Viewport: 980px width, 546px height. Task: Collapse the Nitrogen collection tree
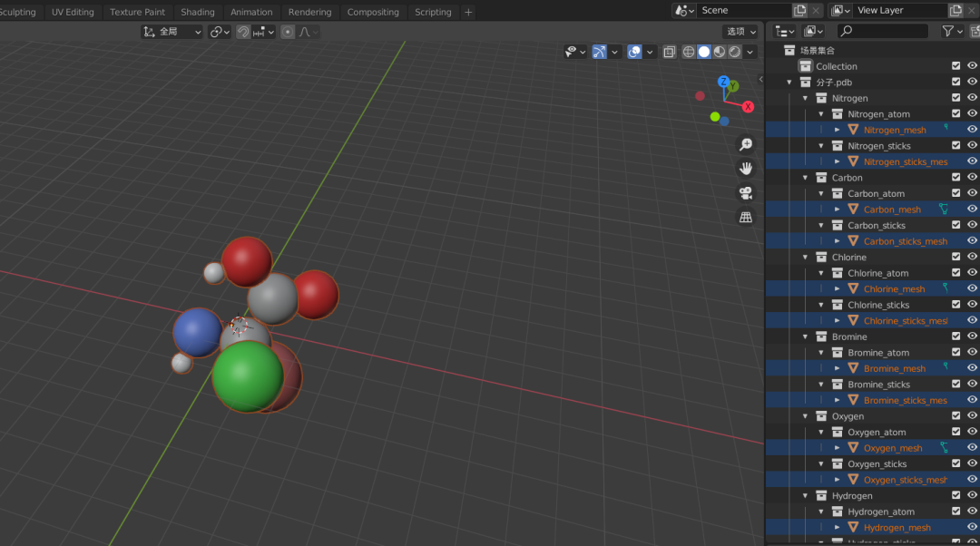(x=805, y=98)
